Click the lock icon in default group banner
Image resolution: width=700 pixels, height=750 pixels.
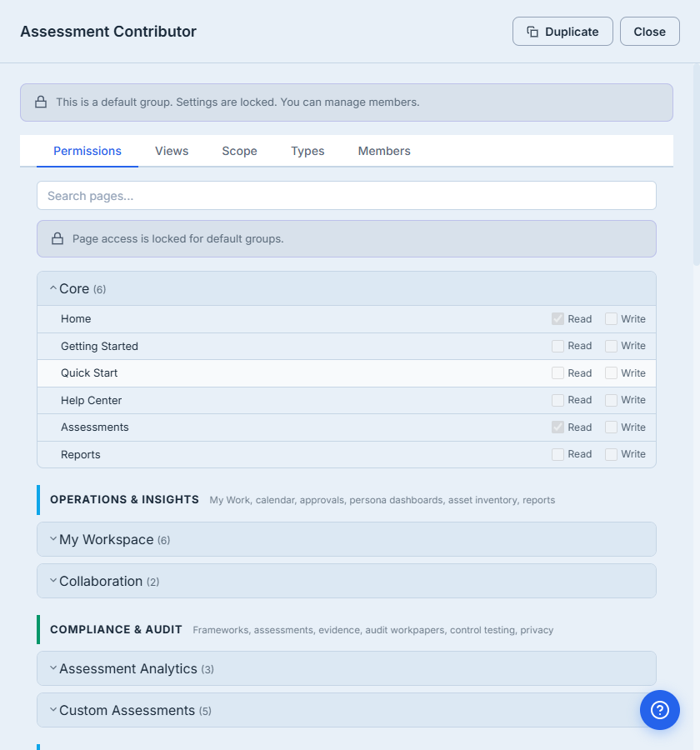41,102
